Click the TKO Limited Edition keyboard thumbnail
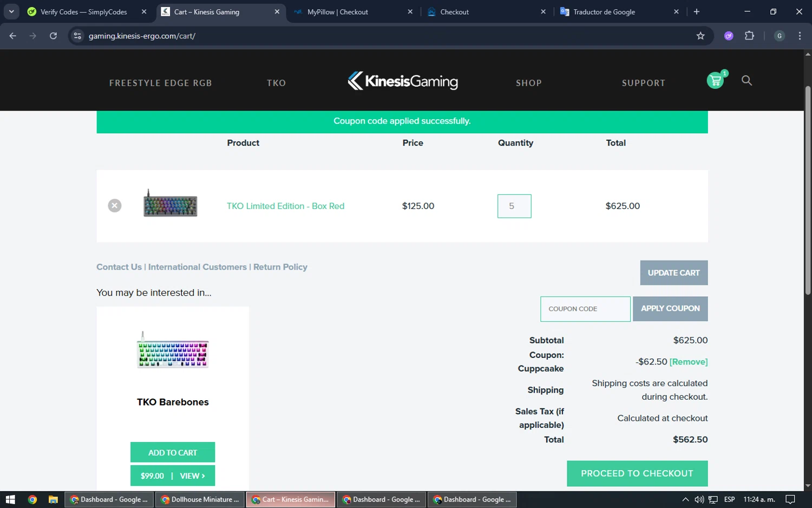This screenshot has width=812, height=508. click(170, 204)
